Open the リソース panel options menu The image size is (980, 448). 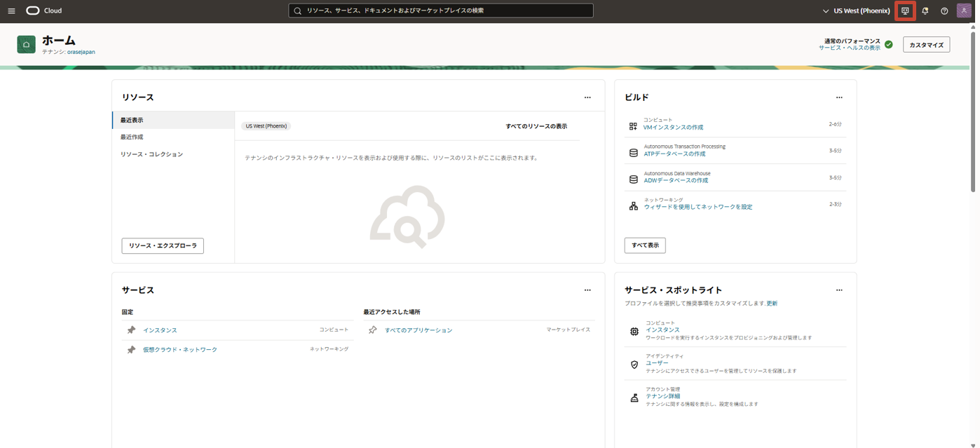click(587, 97)
